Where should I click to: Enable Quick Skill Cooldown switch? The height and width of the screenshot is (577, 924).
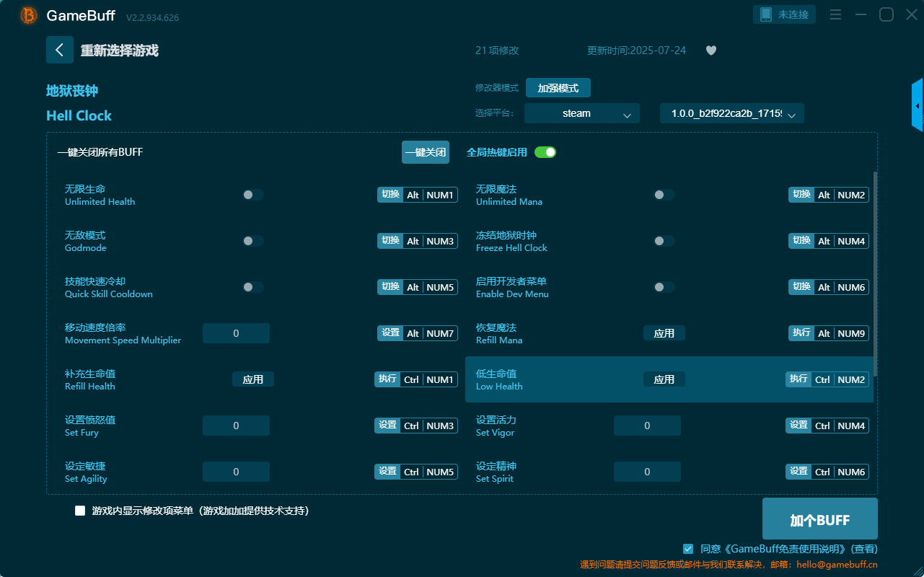pos(253,287)
